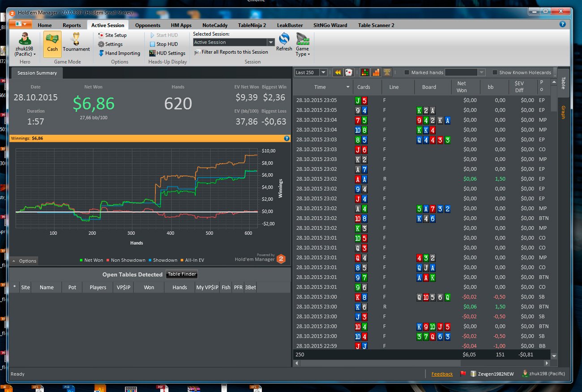Viewport: 582px width, 392px height.
Task: Click the hands list scroll down arrow
Action: [x=554, y=356]
